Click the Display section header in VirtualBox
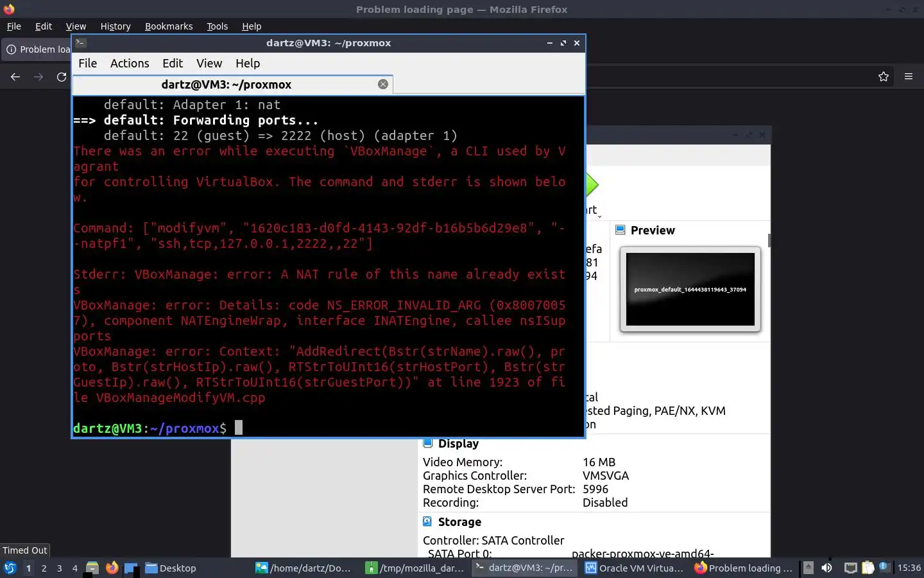Image resolution: width=924 pixels, height=578 pixels. tap(458, 444)
